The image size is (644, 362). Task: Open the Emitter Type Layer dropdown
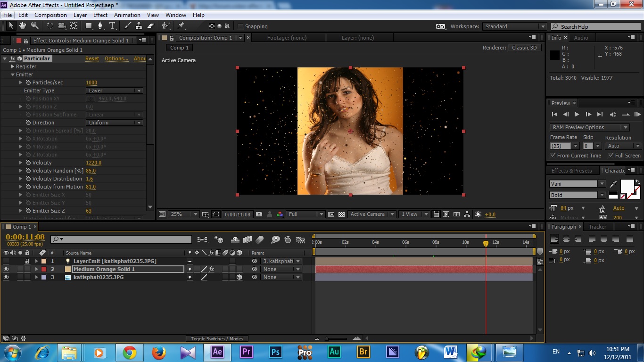[x=115, y=90]
